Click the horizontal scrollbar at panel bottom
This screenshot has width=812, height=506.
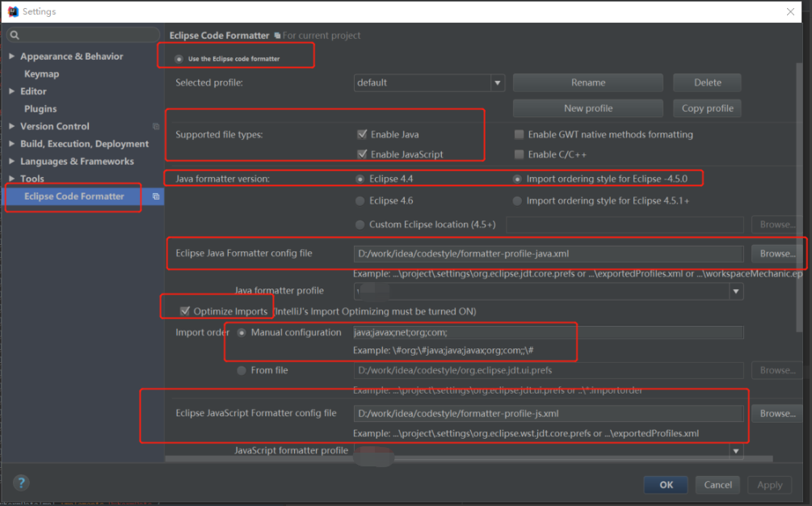tap(469, 459)
